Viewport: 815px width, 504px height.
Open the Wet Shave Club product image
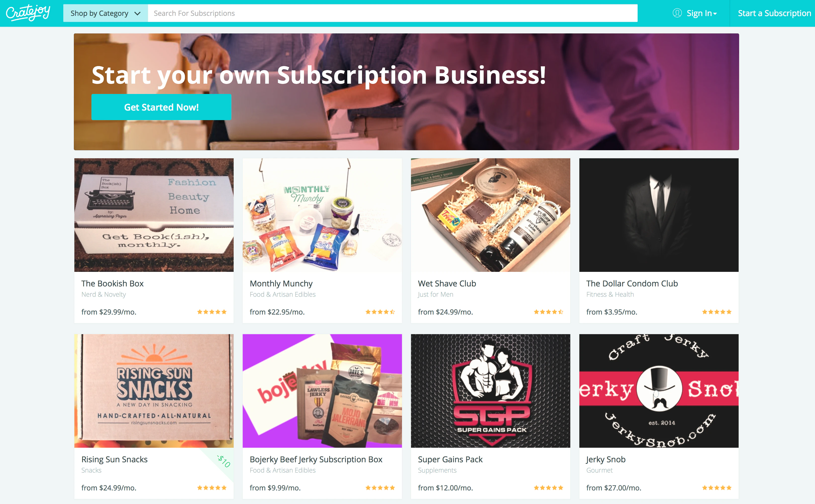[x=491, y=215]
